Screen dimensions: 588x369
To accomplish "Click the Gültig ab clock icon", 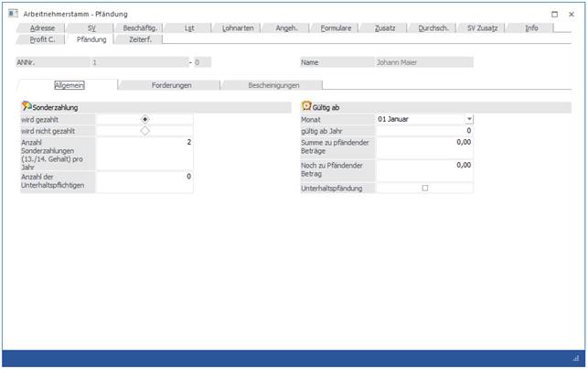I will point(306,107).
